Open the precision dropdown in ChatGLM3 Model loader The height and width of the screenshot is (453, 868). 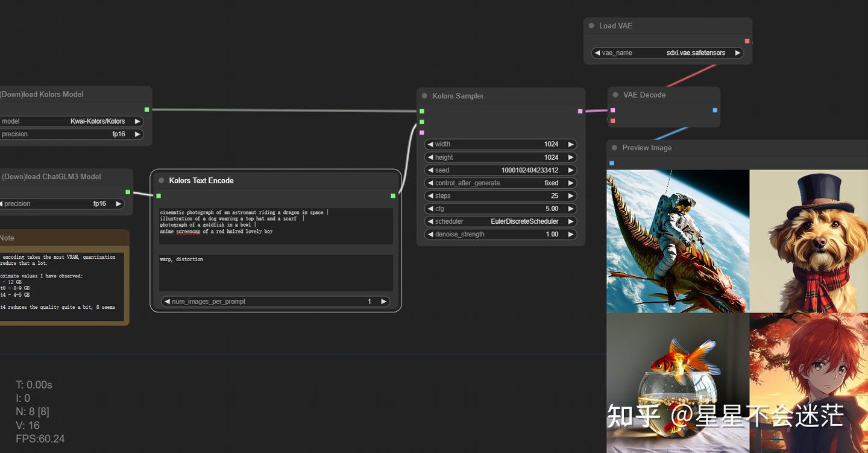(x=62, y=204)
